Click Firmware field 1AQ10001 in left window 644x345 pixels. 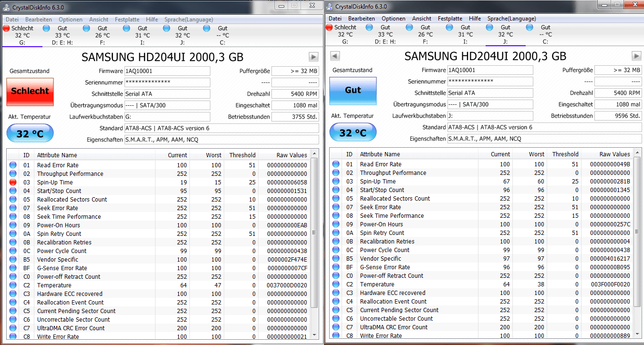coord(167,71)
